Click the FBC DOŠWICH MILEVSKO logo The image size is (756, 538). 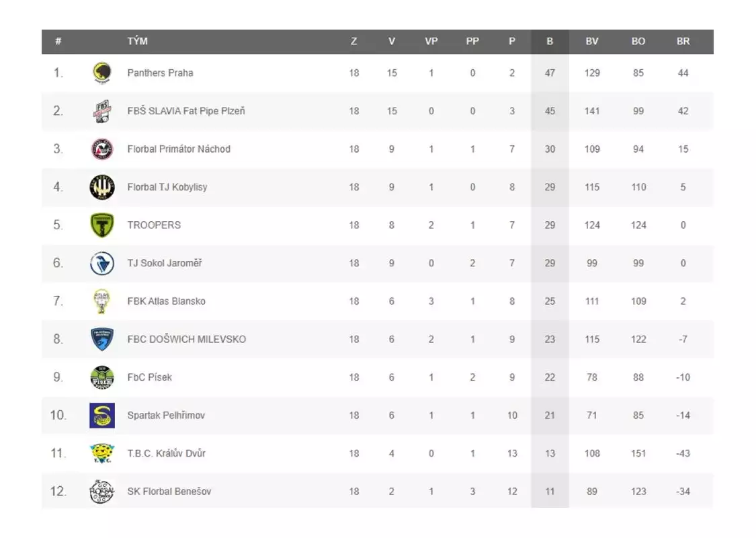(x=102, y=339)
